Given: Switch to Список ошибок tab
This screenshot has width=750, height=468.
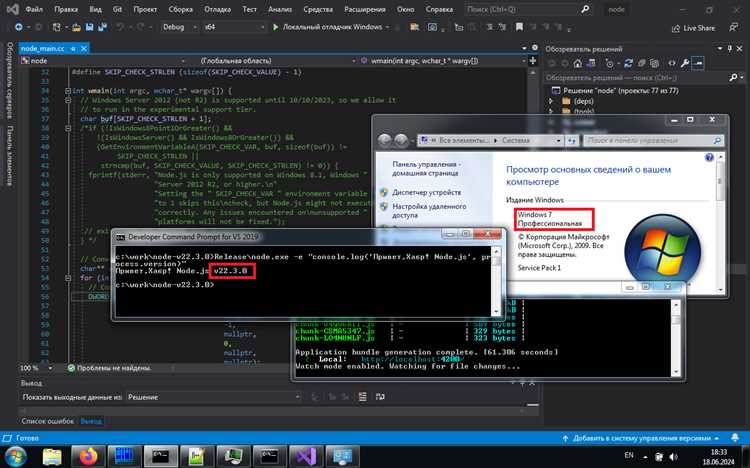Looking at the screenshot, I should [47, 421].
